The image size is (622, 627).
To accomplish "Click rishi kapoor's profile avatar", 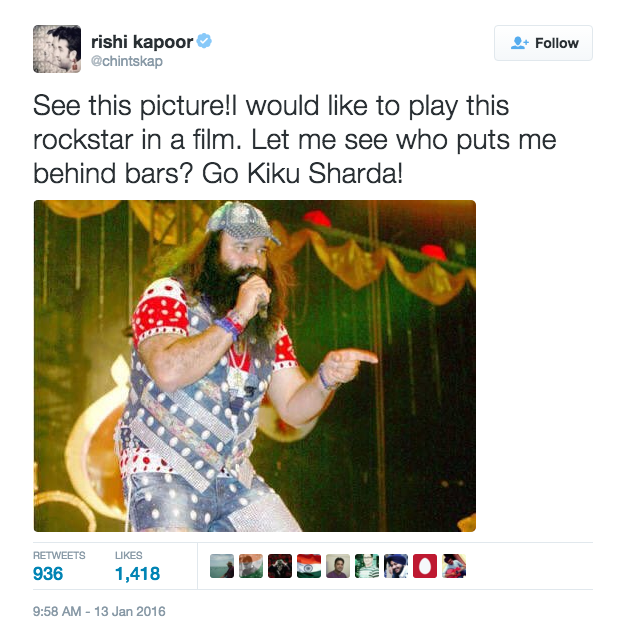I will click(57, 48).
